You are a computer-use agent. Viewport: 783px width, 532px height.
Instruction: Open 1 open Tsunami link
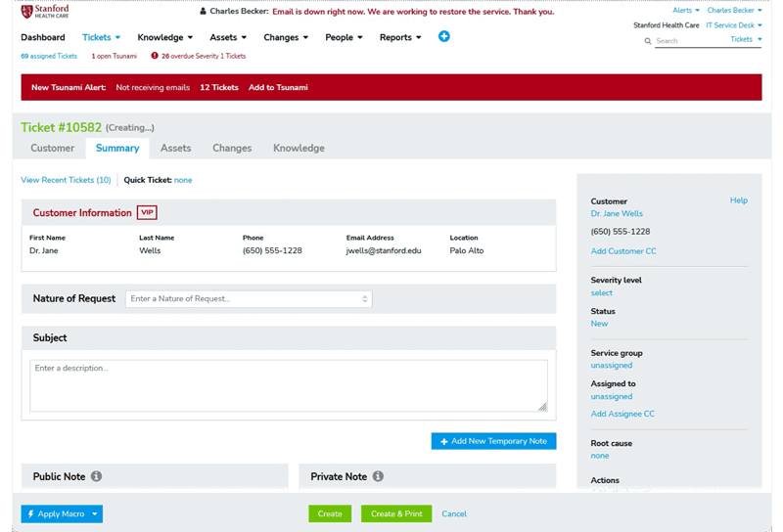point(114,56)
